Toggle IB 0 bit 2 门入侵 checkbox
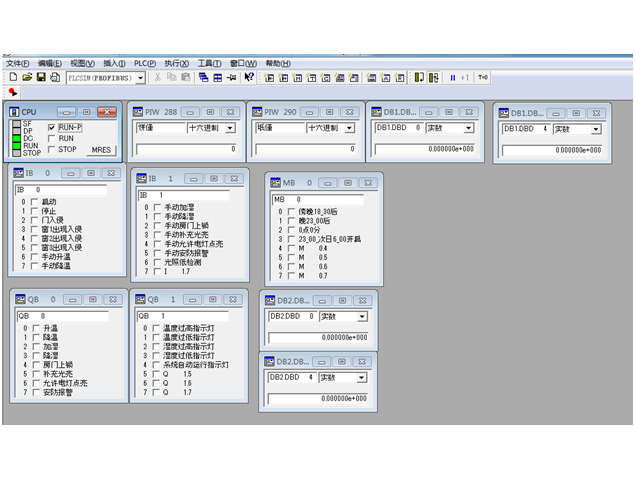The image size is (635, 489). point(34,220)
